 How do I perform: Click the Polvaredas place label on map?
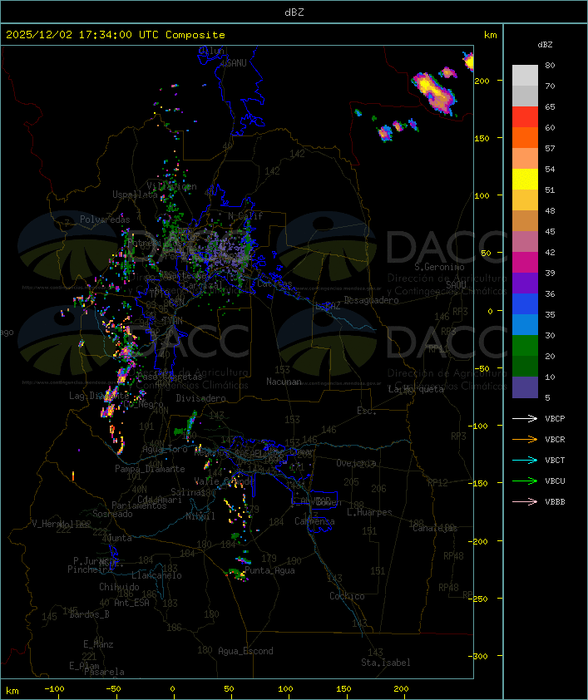point(105,219)
